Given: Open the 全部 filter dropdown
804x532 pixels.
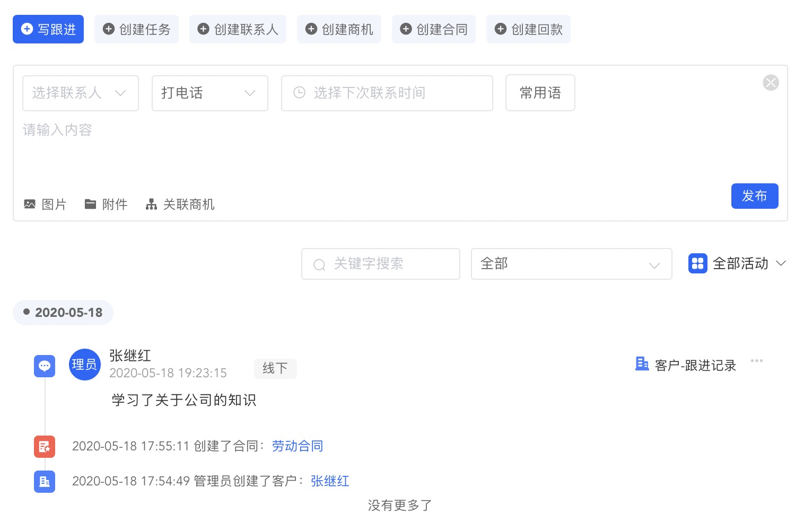Looking at the screenshot, I should point(571,264).
